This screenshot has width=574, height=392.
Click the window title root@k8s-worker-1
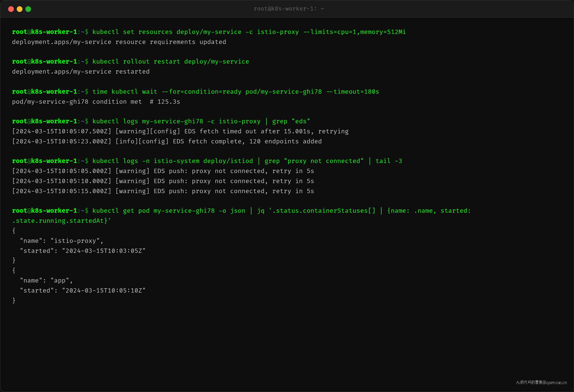[x=289, y=9]
